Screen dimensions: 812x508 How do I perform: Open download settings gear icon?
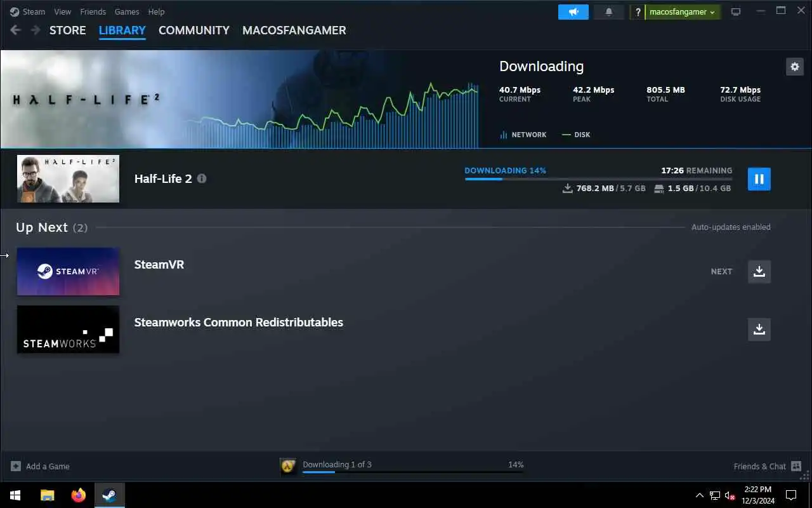pyautogui.click(x=795, y=66)
